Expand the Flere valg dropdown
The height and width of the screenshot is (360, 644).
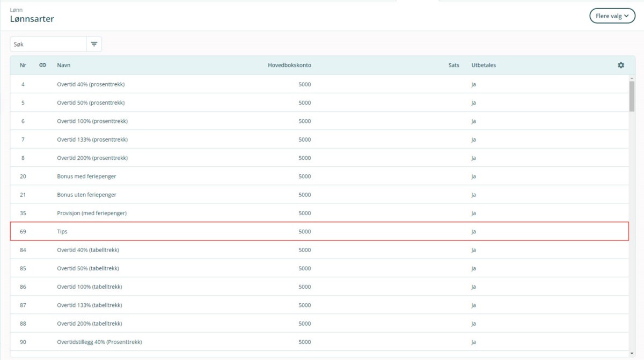click(612, 16)
